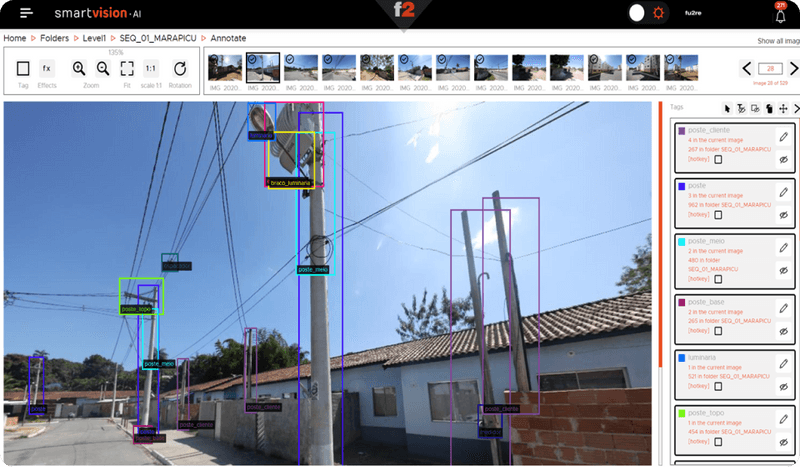Image resolution: width=800 pixels, height=467 pixels.
Task: Open SEQ_01_MARAPICU in breadcrumb
Action: (157, 37)
